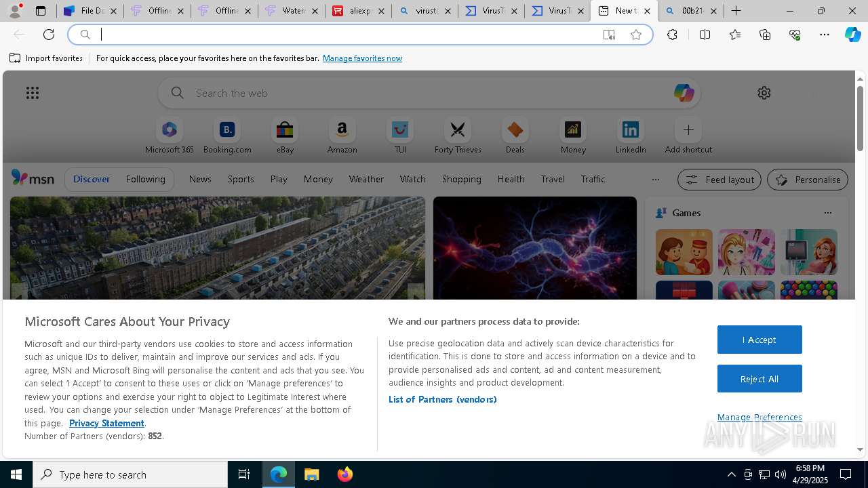The image size is (868, 488).
Task: Click Import favorites button
Action: [46, 58]
